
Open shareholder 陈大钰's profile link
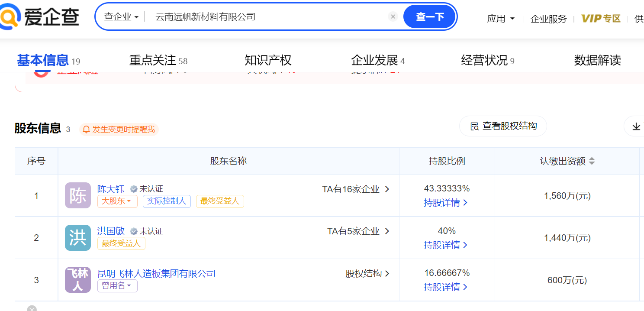111,189
